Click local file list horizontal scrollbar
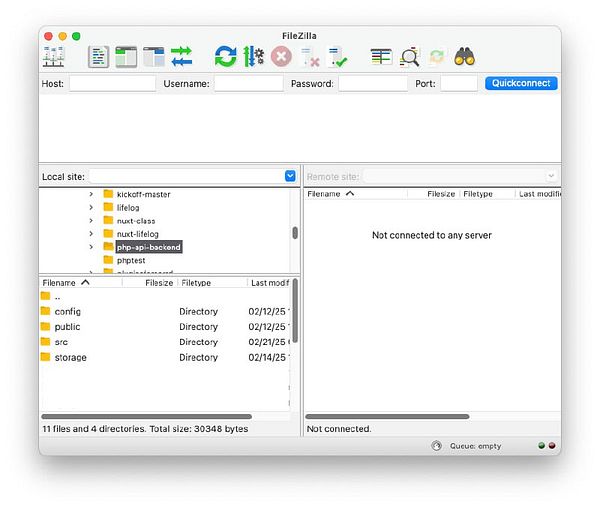 point(147,416)
